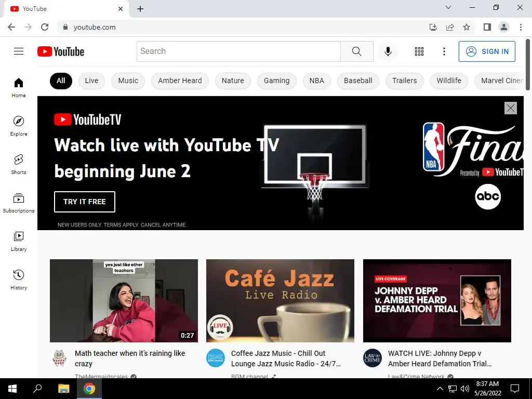This screenshot has width=532, height=399.
Task: Click title 'Coffee Jazz Music - Chill Out'
Action: 286,358
